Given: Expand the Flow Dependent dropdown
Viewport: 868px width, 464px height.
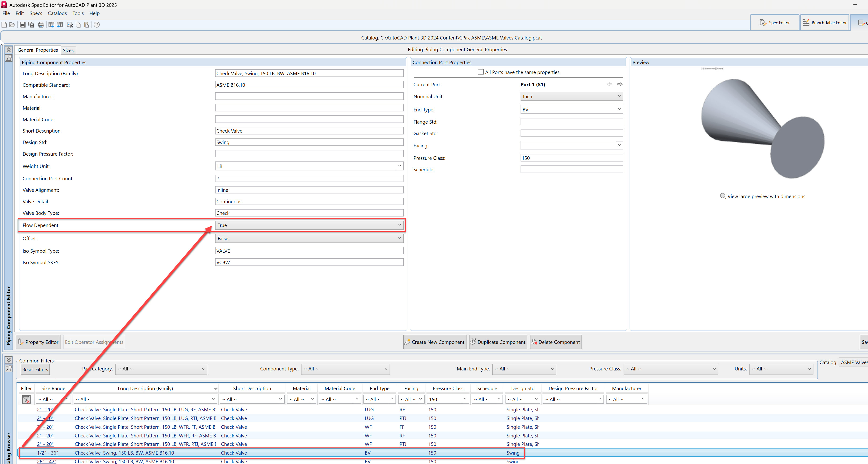Looking at the screenshot, I should tap(309, 225).
